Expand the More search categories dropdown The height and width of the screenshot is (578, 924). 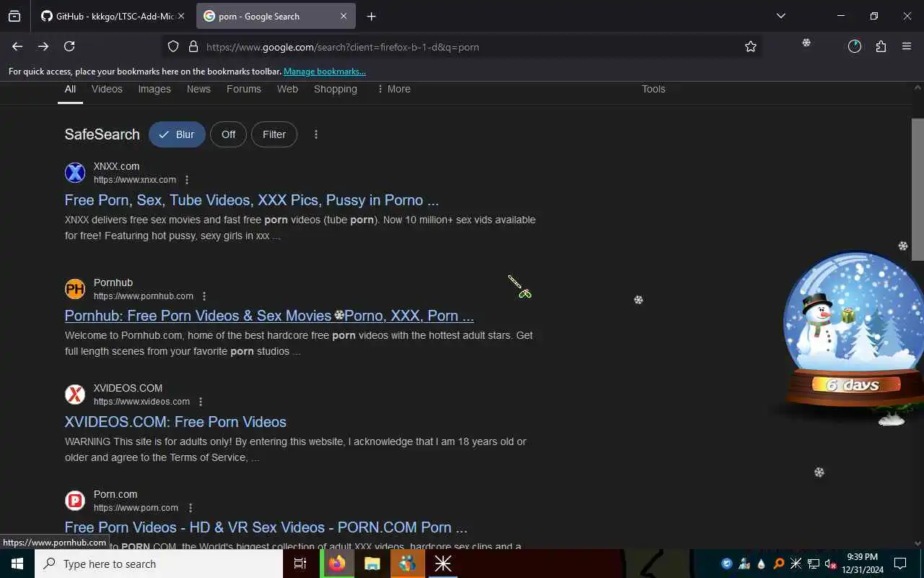[393, 89]
